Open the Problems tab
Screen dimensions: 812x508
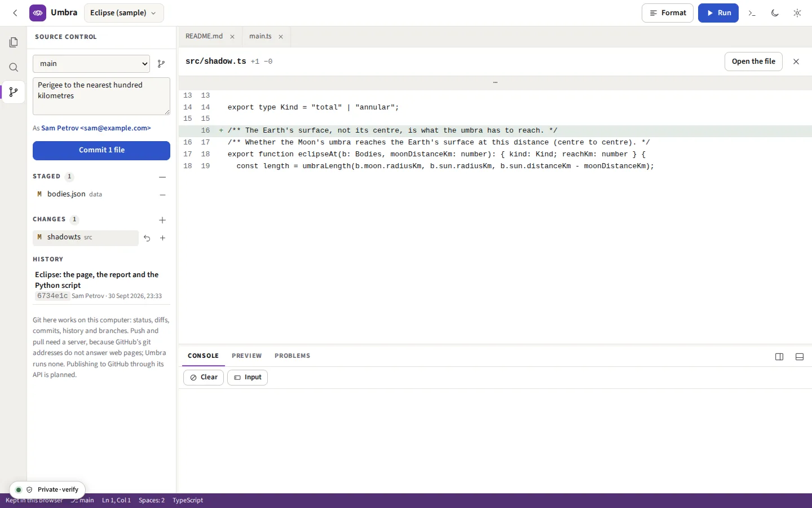292,356
